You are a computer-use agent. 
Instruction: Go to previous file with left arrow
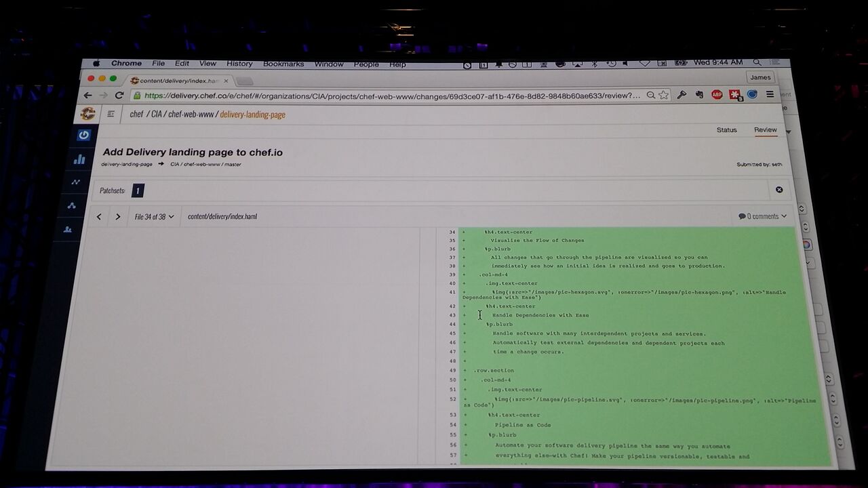click(x=99, y=217)
